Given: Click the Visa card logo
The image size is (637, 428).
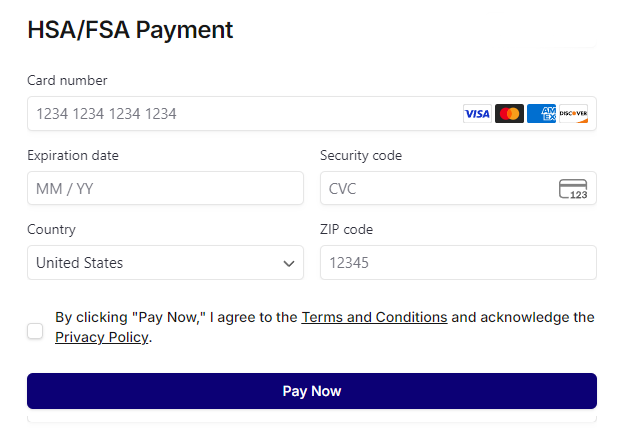Looking at the screenshot, I should [x=477, y=114].
